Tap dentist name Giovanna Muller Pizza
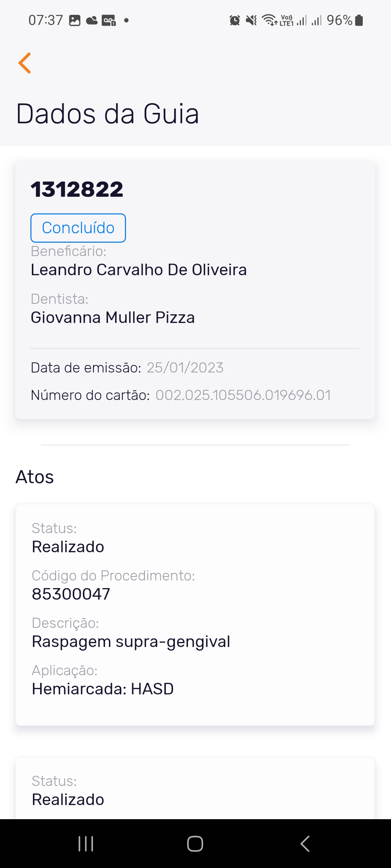The width and height of the screenshot is (391, 868). coord(113,318)
